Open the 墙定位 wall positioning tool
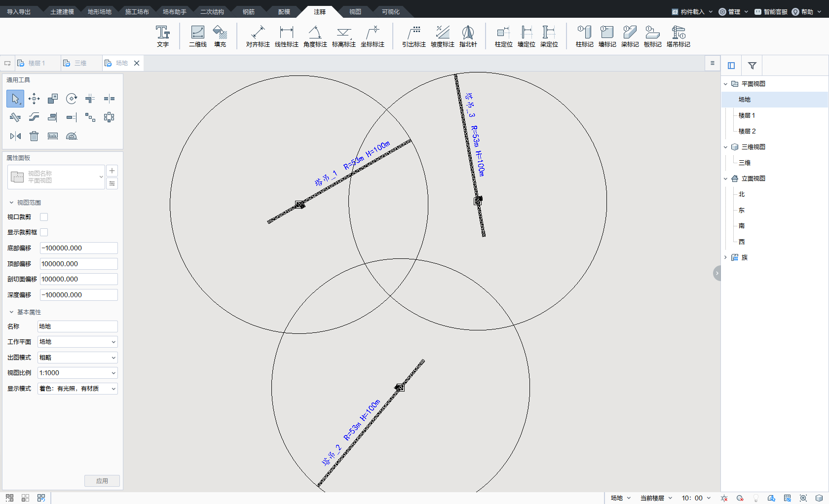This screenshot has height=504, width=829. click(526, 36)
